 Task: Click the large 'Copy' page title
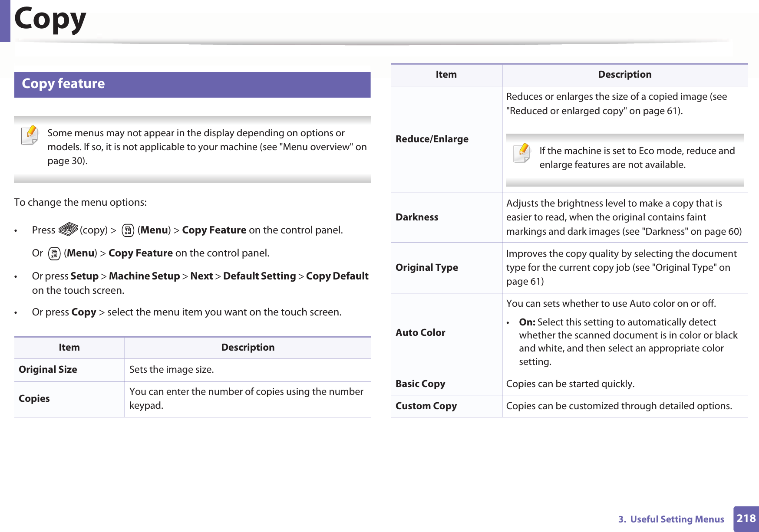coord(50,20)
